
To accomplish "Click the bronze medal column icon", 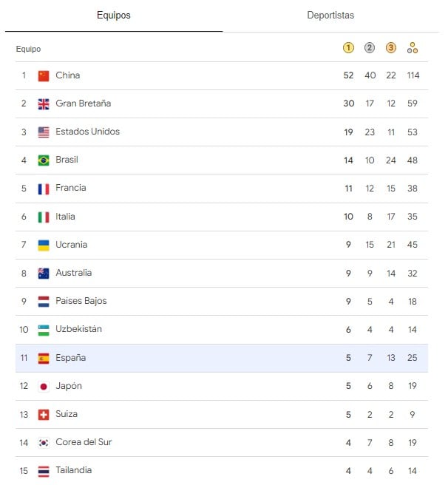I will coord(391,49).
